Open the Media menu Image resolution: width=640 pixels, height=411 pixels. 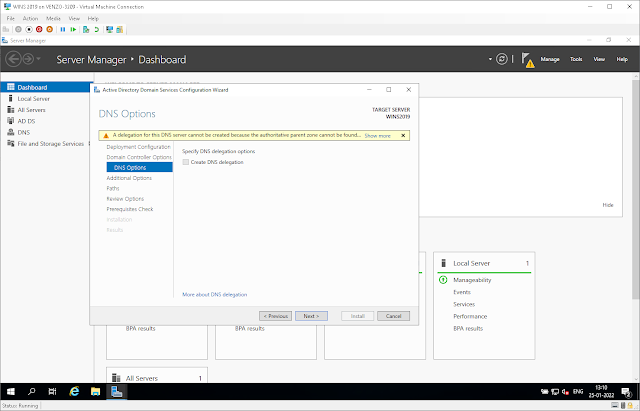point(53,18)
